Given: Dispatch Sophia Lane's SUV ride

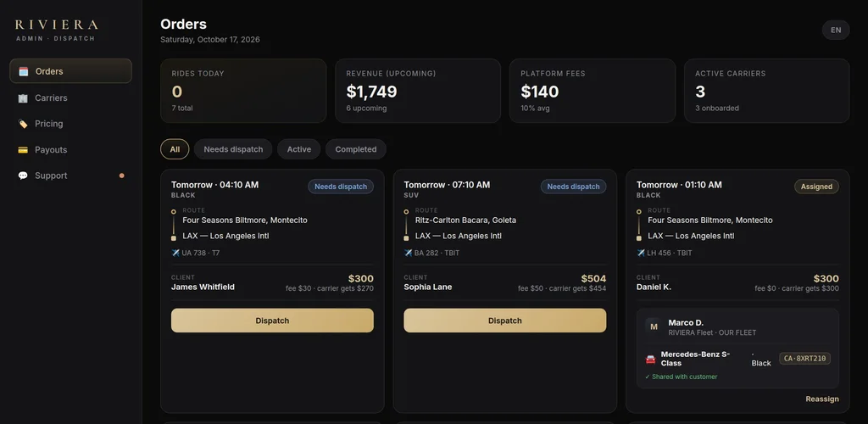Looking at the screenshot, I should tap(505, 321).
